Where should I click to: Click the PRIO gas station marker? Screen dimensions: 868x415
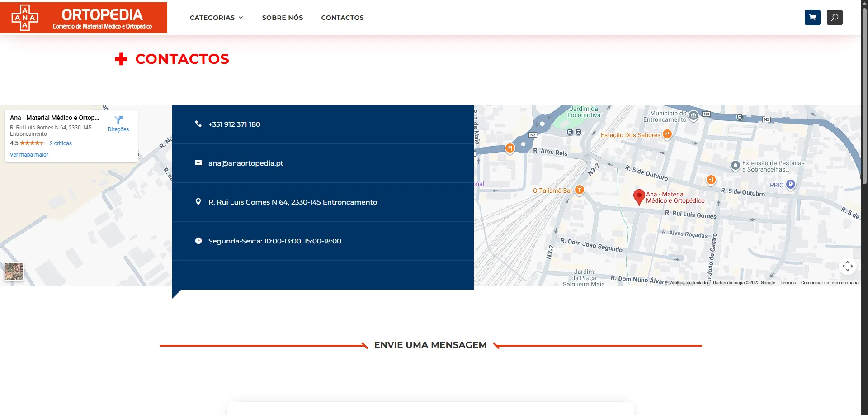(790, 185)
